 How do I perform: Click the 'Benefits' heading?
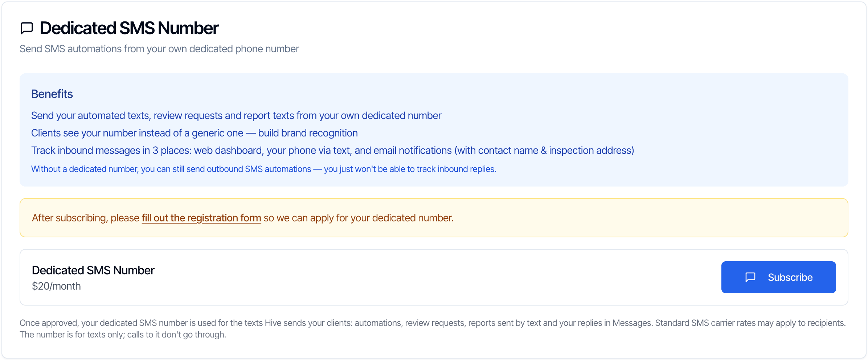[52, 94]
